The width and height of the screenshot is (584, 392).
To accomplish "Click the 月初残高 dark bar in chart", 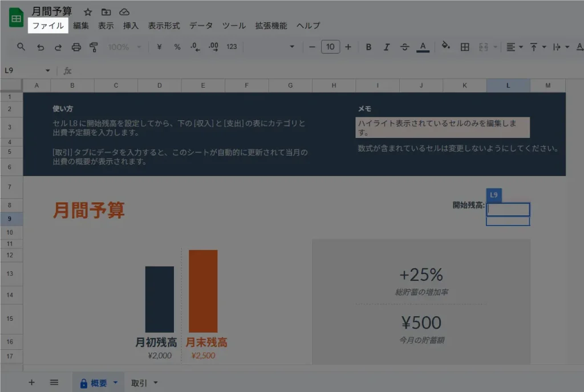I will point(160,299).
